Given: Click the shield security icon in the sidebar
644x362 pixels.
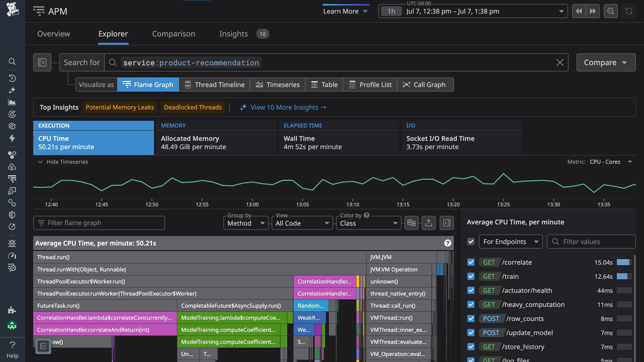Looking at the screenshot, I should [12, 215].
